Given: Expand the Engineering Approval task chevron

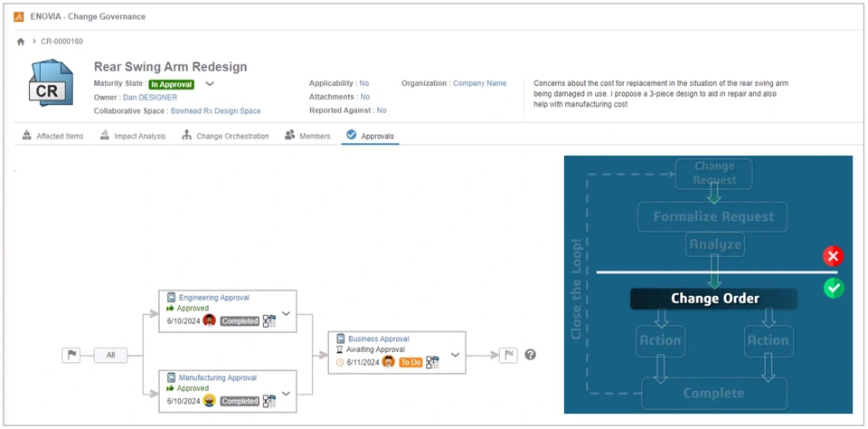Looking at the screenshot, I should (x=286, y=313).
